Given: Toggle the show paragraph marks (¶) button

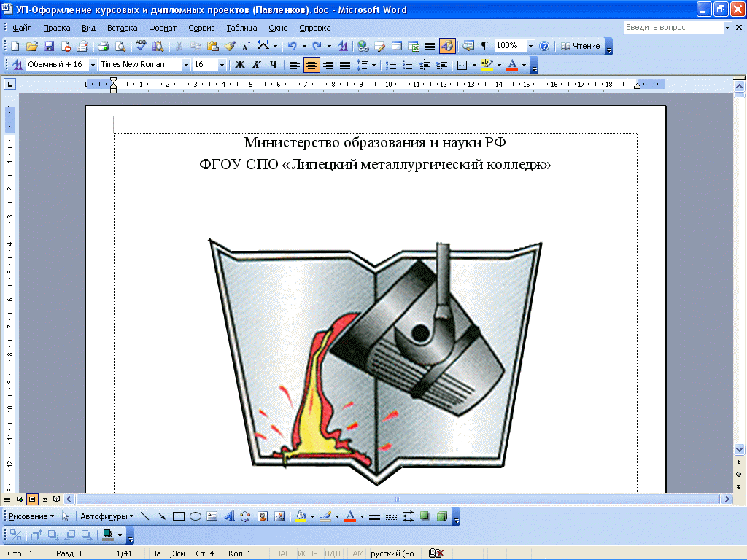Looking at the screenshot, I should click(484, 46).
